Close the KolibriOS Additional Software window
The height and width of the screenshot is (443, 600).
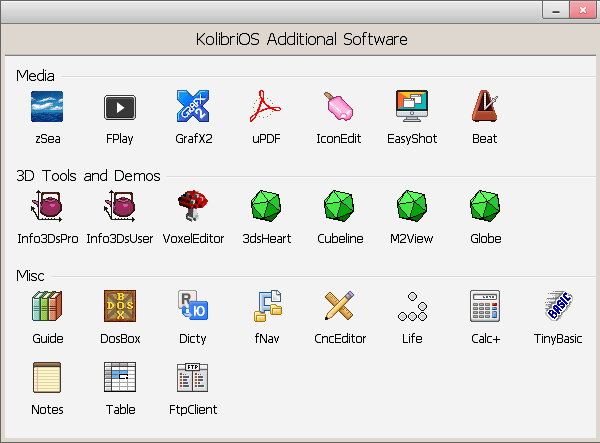pos(581,9)
